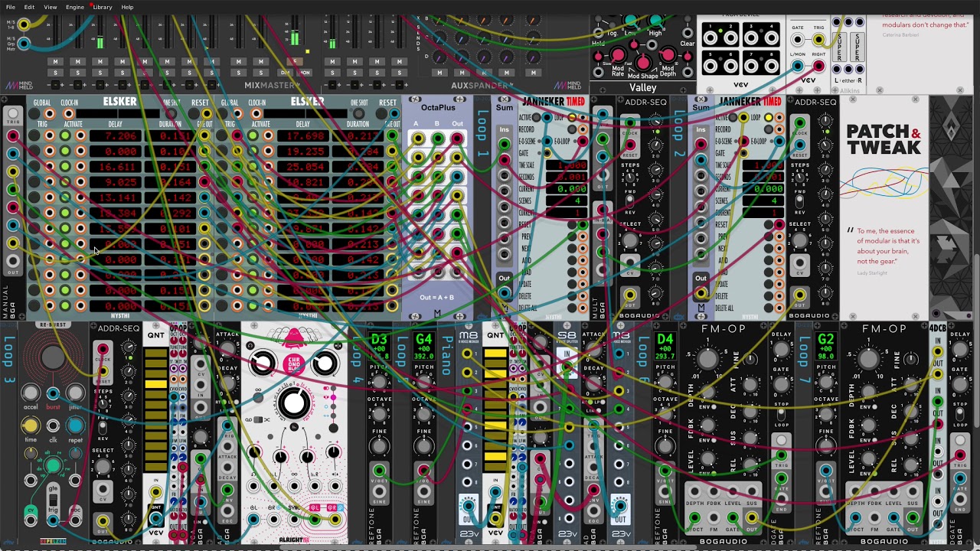Screen dimensions: 980x551
Task: Open the View menu
Action: click(50, 8)
